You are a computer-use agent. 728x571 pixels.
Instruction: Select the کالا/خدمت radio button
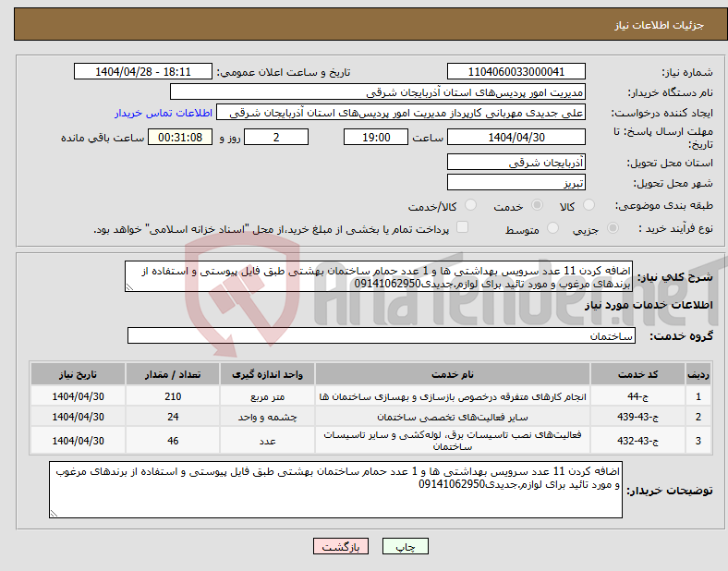pos(470,205)
